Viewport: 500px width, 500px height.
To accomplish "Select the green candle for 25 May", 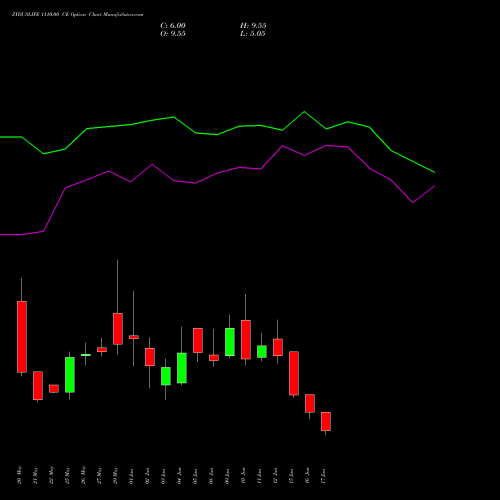I will (70, 375).
